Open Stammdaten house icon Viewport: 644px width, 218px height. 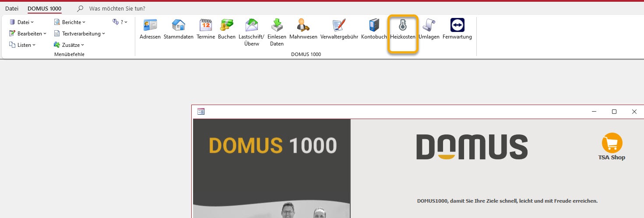click(178, 25)
